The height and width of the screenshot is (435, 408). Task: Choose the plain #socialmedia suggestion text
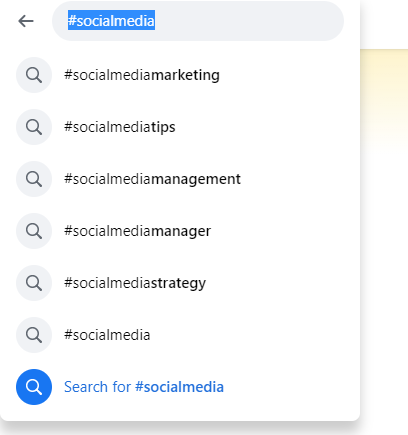tap(107, 335)
